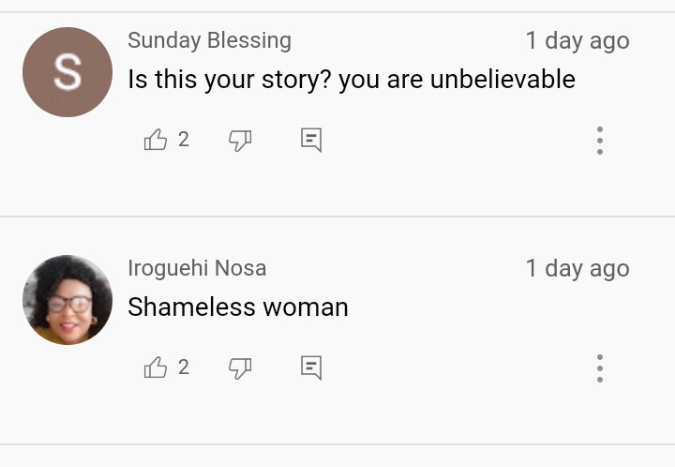Open options menu for Iroguehi Nosa's comment

coord(599,368)
